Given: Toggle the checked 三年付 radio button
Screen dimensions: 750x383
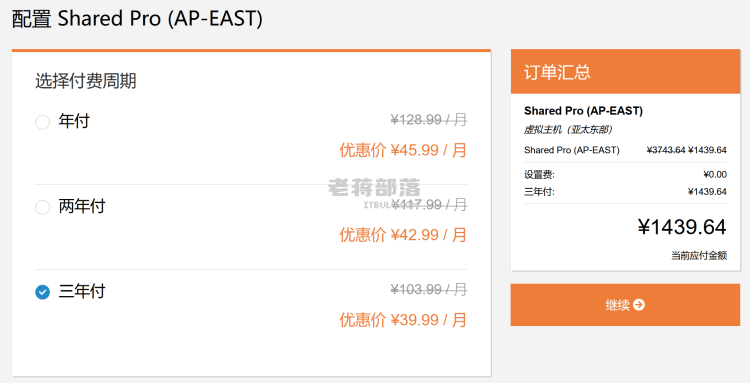Looking at the screenshot, I should tap(43, 292).
